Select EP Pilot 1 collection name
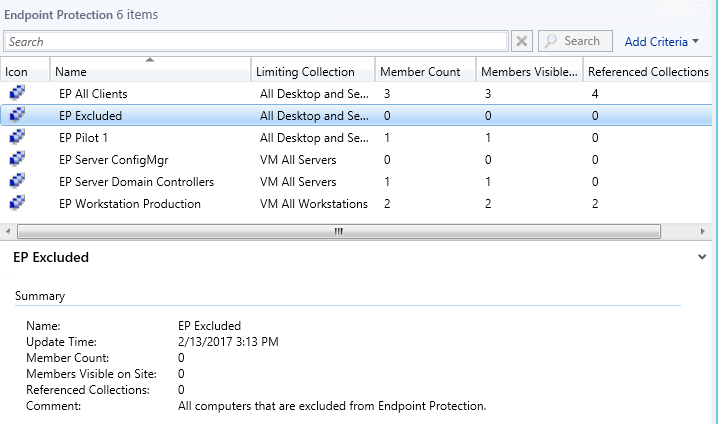 (84, 138)
